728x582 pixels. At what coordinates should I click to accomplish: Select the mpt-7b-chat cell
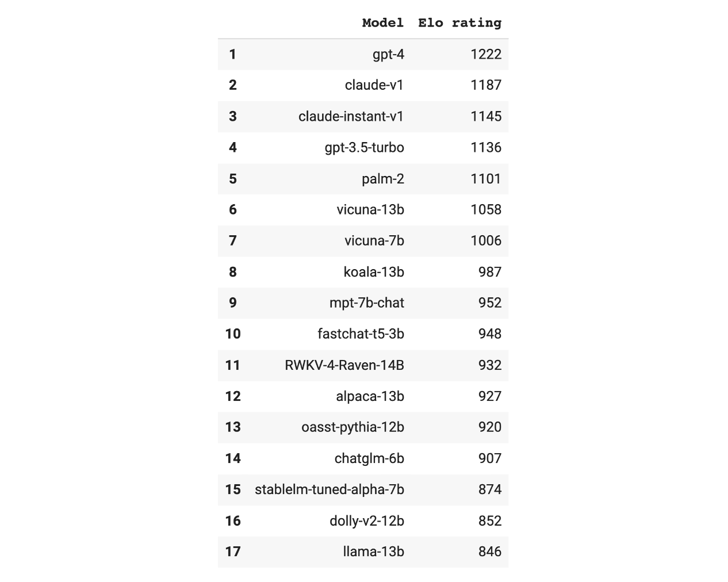point(366,303)
